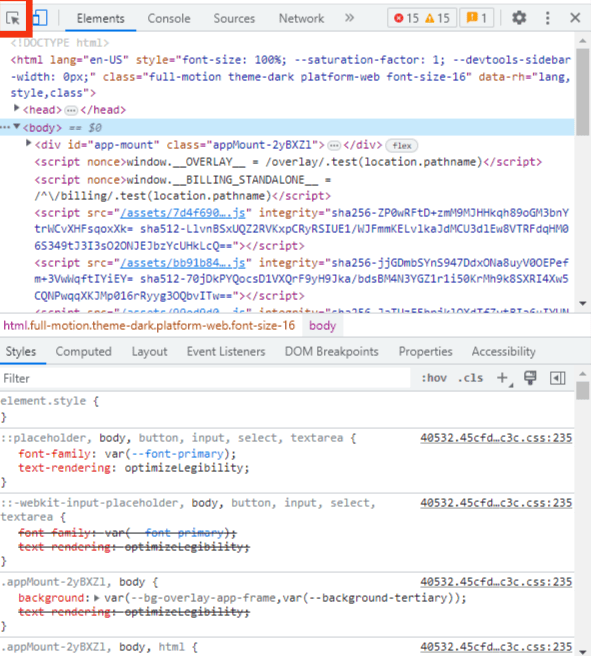Follow the /assets/7d4f690….js script link
Screen dimensions: 591x656
click(183, 213)
